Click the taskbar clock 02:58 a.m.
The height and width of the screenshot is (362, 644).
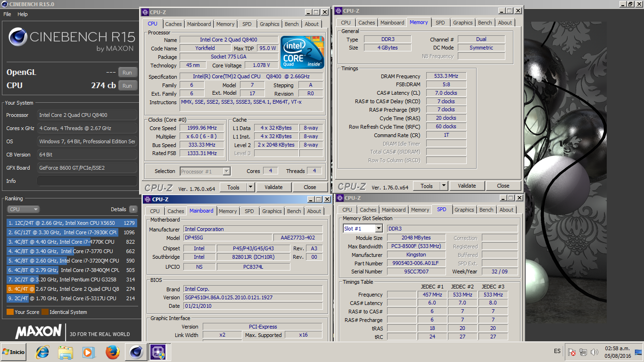pyautogui.click(x=619, y=348)
